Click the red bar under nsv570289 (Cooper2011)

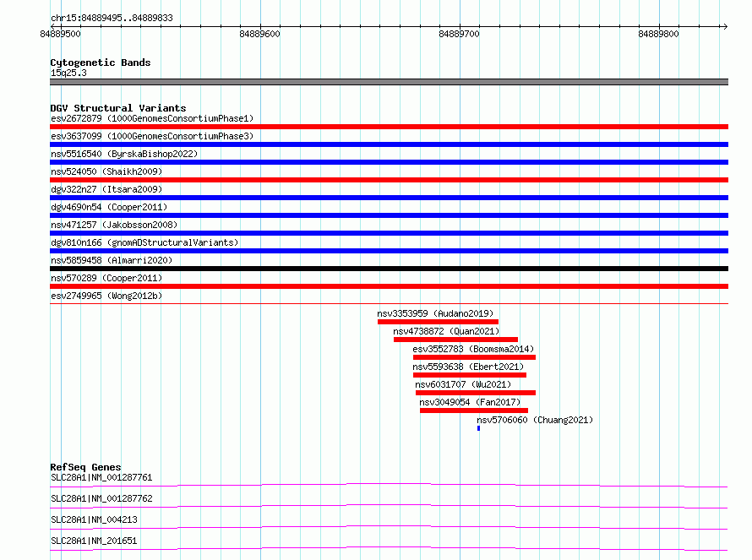point(389,286)
